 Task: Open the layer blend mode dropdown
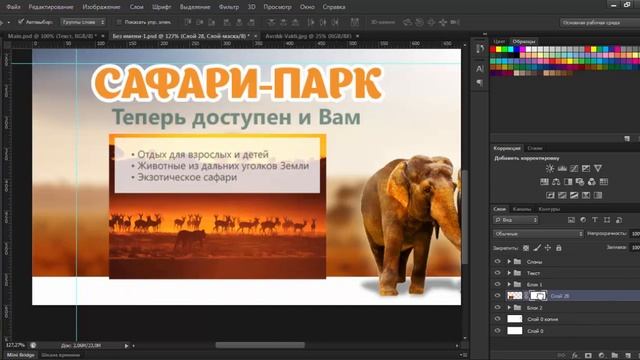[538, 234]
